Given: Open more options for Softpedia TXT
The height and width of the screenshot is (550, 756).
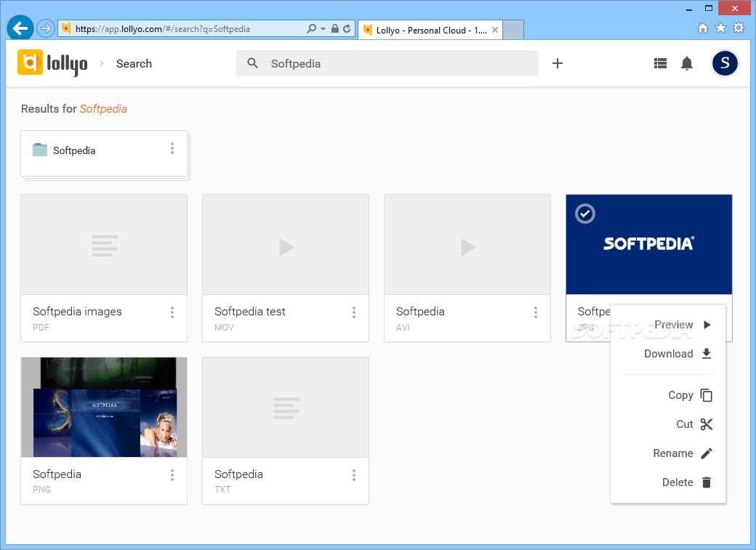Looking at the screenshot, I should point(354,475).
